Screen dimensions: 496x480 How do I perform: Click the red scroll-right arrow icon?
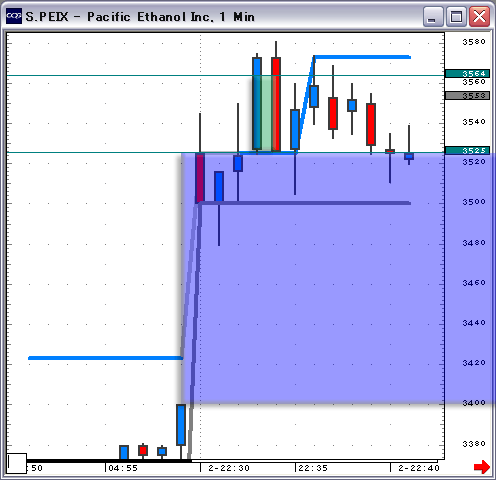(482, 467)
